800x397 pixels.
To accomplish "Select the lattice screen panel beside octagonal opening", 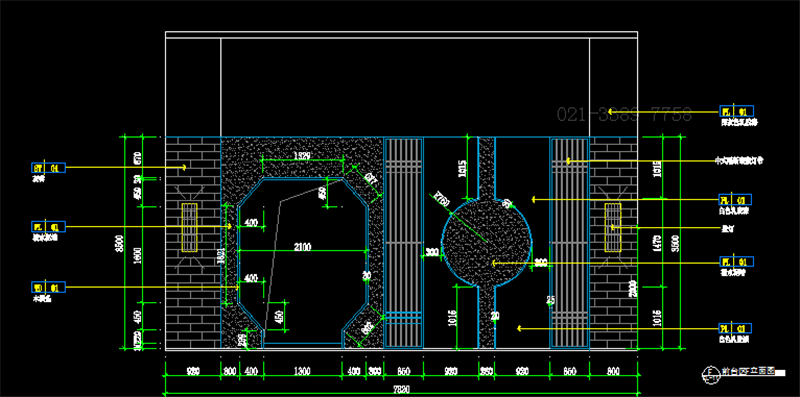I will click(404, 243).
